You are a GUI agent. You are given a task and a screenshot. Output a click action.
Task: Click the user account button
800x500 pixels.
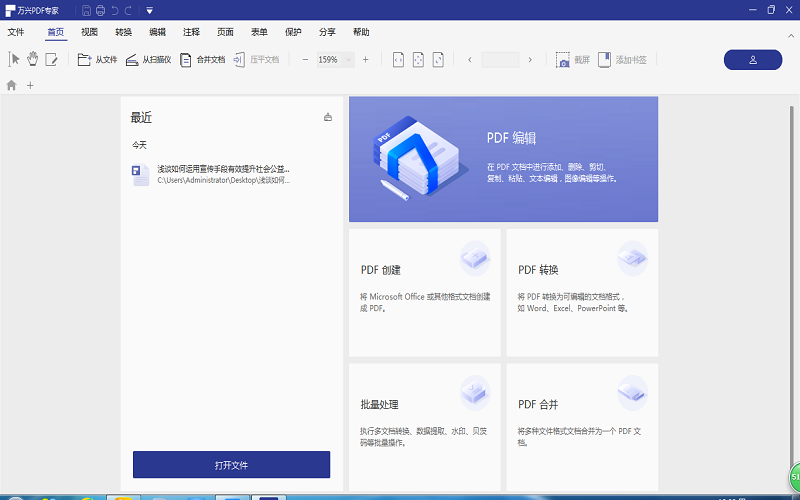point(752,60)
